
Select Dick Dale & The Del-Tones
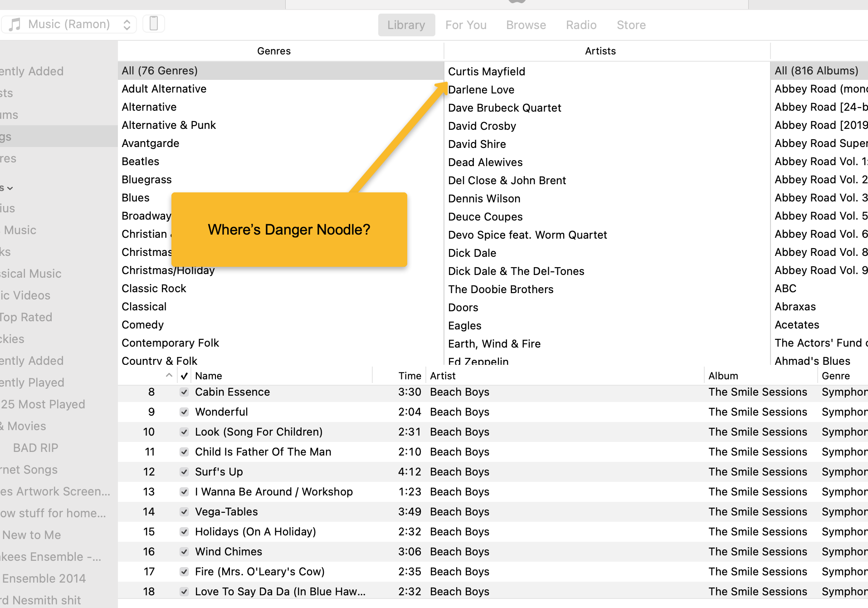pos(607,271)
